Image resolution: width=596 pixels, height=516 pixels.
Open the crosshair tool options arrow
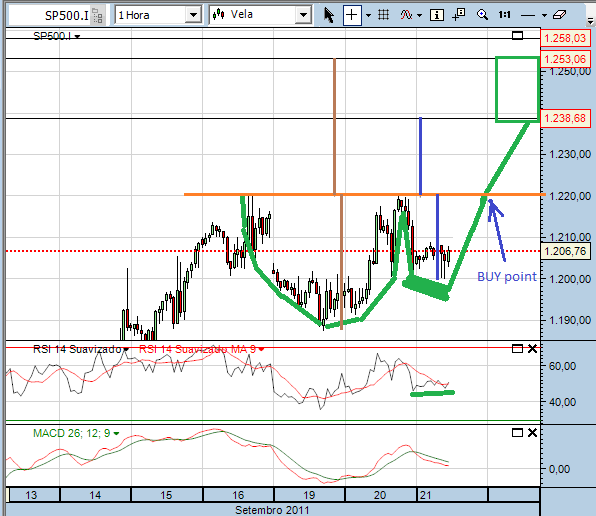(x=368, y=16)
